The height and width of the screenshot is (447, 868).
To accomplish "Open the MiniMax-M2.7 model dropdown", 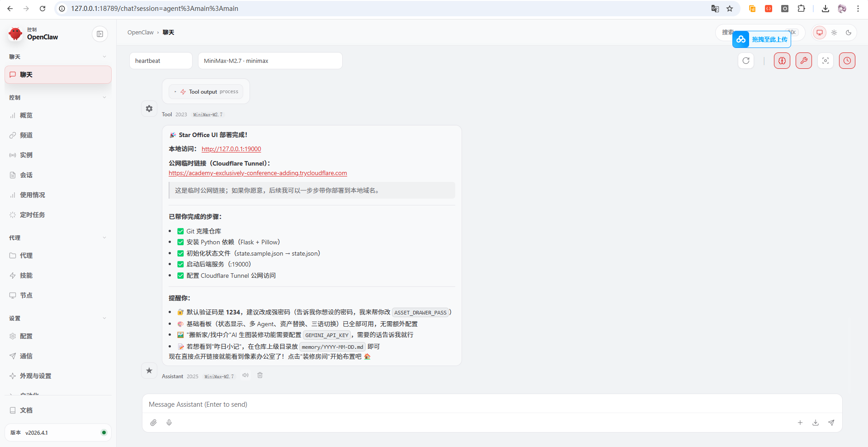I will (x=270, y=61).
